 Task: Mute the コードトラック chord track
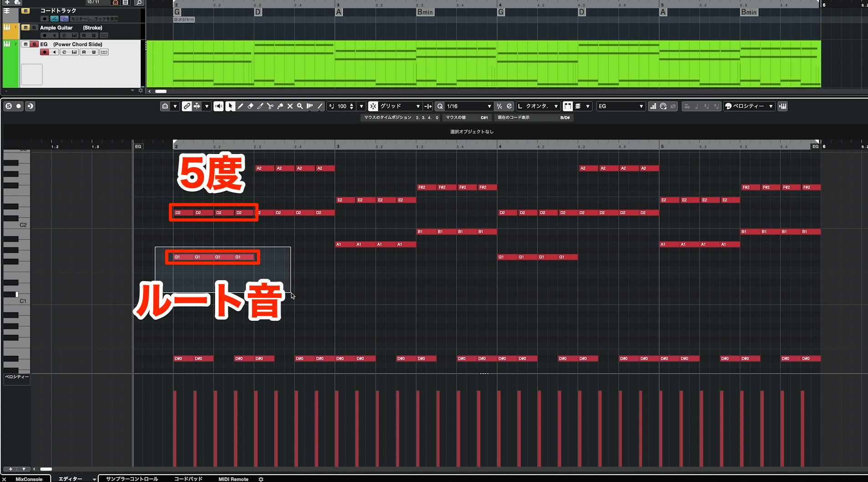[26, 10]
